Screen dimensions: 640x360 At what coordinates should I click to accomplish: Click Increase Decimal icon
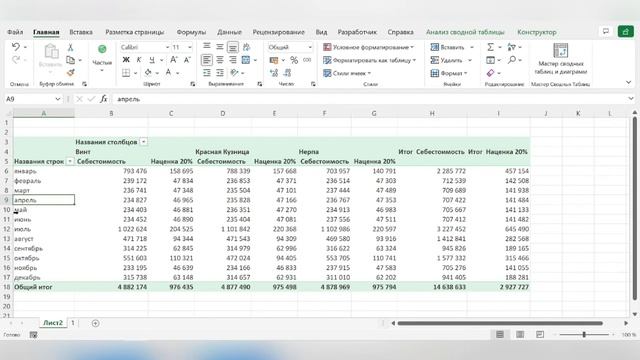[x=274, y=73]
